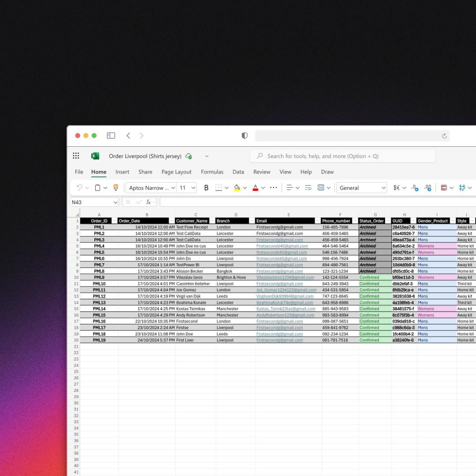The width and height of the screenshot is (476, 476).
Task: Open the Branch column filter dropdown
Action: click(252, 221)
